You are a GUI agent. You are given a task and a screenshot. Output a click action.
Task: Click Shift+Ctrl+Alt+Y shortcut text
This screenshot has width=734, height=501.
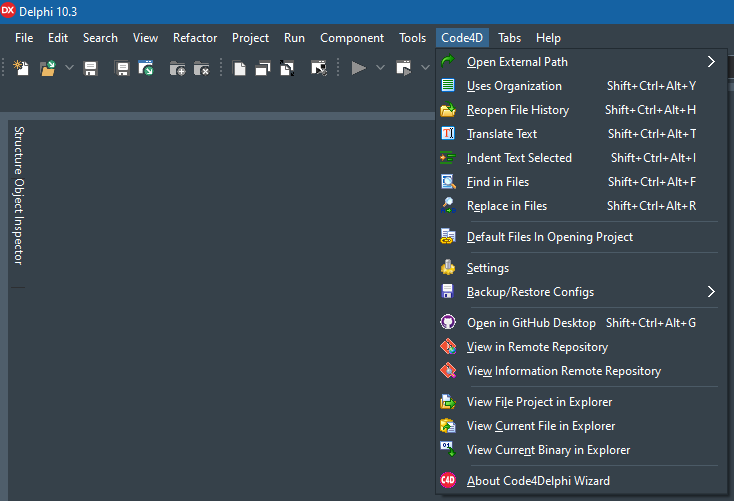651,86
